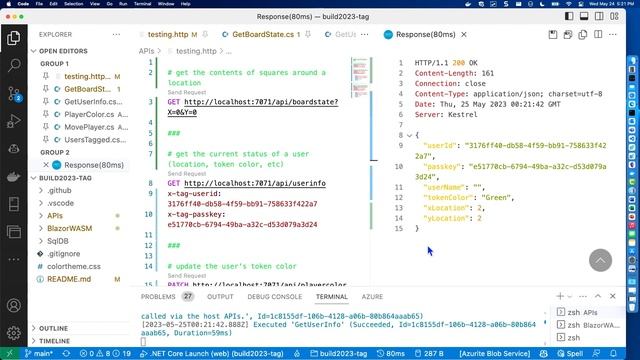Open colortheme.css in file tree
The image size is (640, 360).
73,267
